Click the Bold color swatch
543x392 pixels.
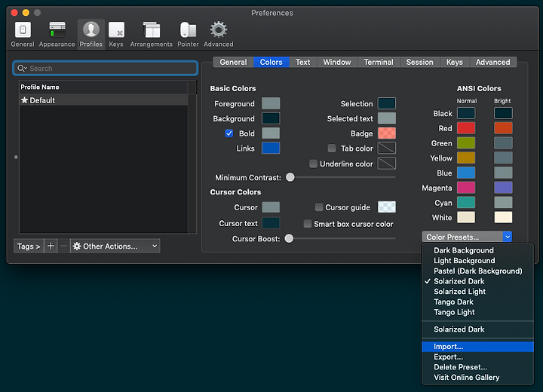click(x=271, y=133)
